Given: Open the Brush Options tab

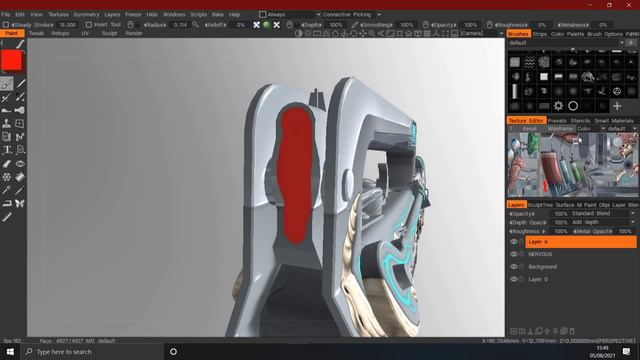Looking at the screenshot, I should (605, 34).
